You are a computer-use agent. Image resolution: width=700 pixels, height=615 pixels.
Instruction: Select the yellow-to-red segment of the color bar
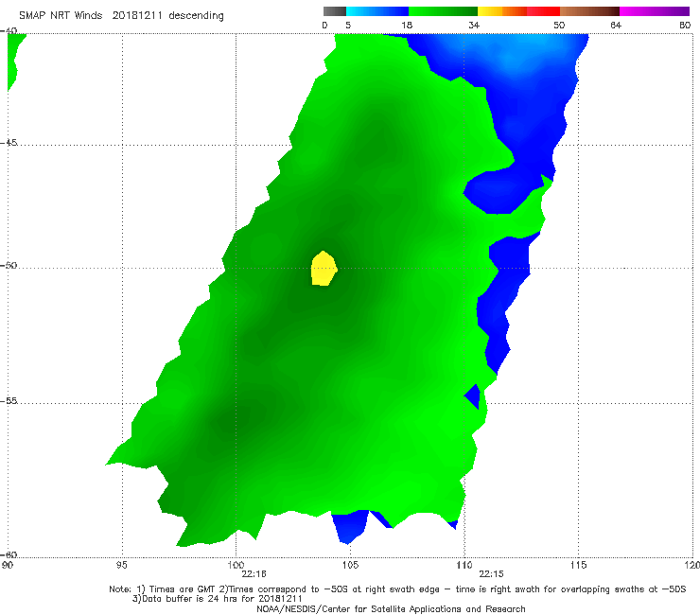click(x=518, y=11)
